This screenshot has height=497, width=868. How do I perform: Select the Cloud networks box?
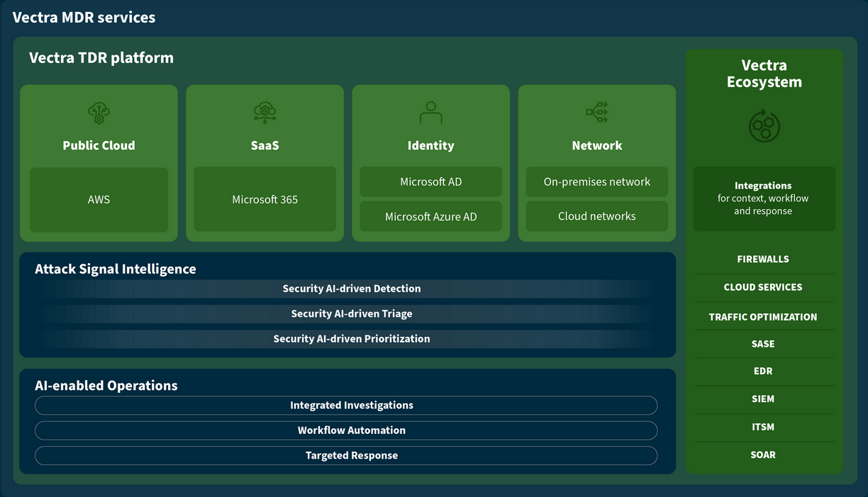click(x=596, y=216)
